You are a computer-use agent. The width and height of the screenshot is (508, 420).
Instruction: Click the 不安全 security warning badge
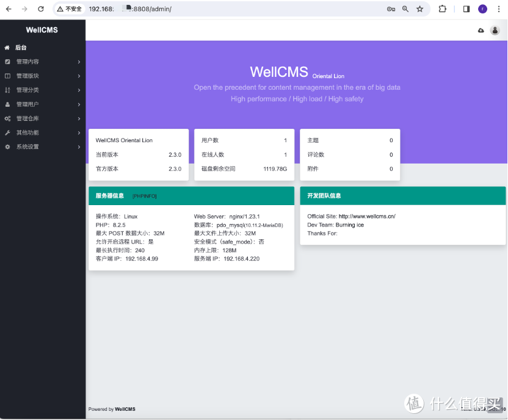click(70, 9)
